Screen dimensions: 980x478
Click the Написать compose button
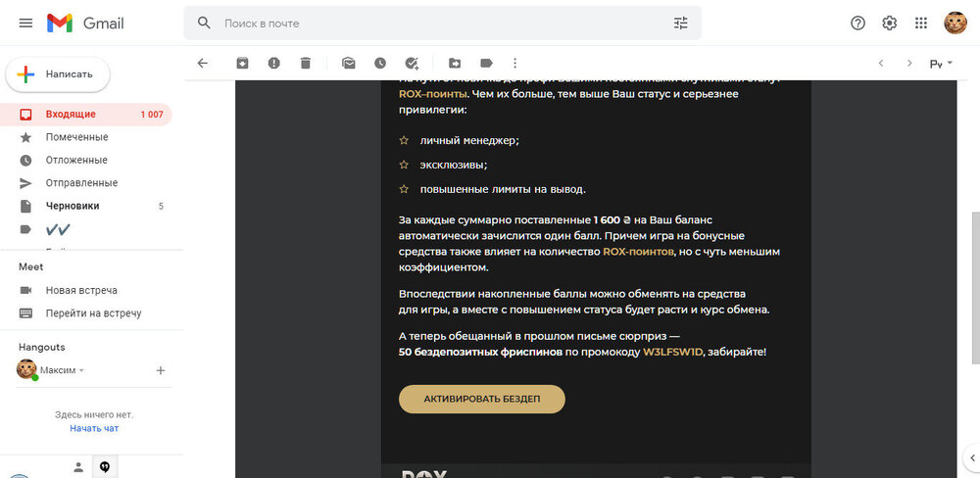click(58, 73)
